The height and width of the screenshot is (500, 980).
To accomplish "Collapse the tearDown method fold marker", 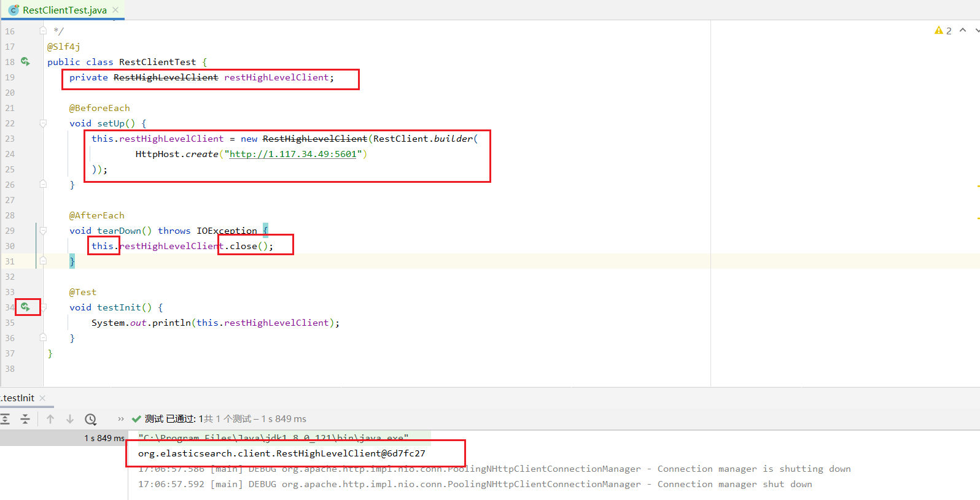I will (x=43, y=231).
